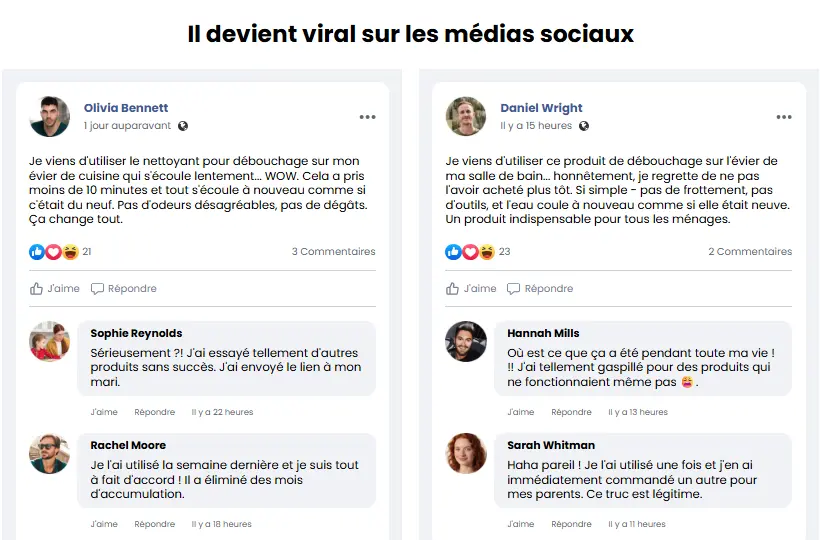The image size is (820, 540).
Task: Open the three-dot menu on Daniel Wright's post
Action: [784, 117]
